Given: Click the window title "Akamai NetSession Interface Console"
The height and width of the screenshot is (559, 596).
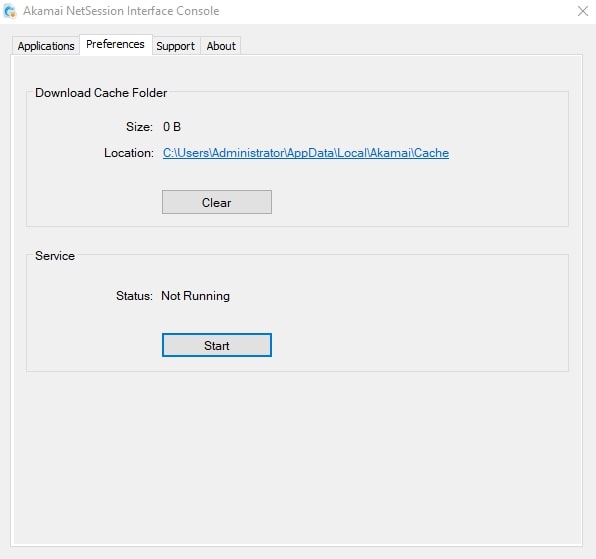Looking at the screenshot, I should (x=121, y=11).
